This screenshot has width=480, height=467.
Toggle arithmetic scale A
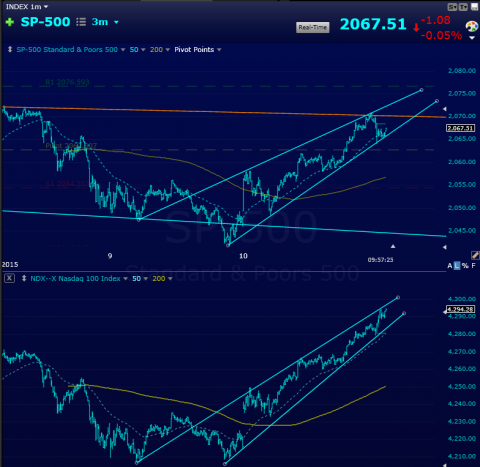[x=450, y=266]
